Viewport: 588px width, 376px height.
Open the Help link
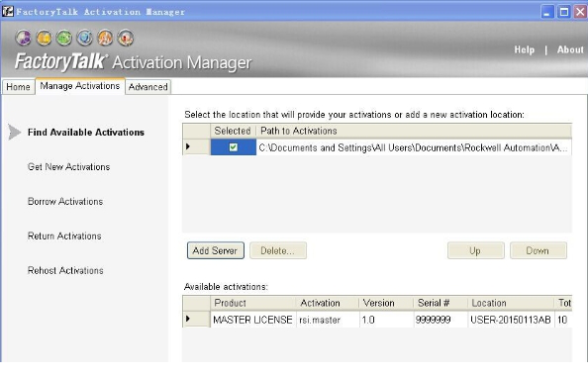(525, 49)
